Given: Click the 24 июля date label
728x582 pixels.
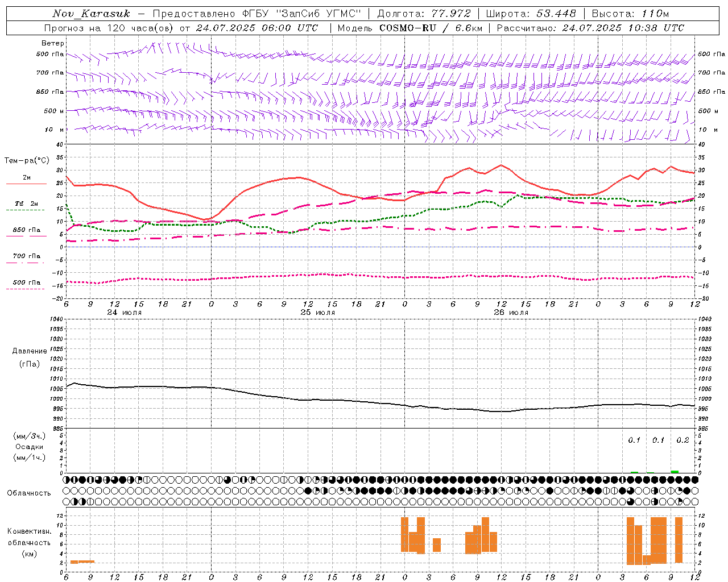Looking at the screenshot, I should (125, 313).
